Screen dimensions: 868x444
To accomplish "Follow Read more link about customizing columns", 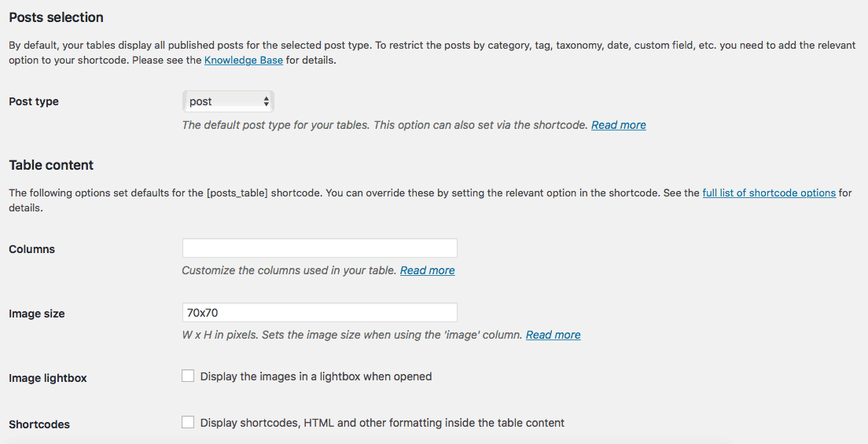I will (428, 270).
